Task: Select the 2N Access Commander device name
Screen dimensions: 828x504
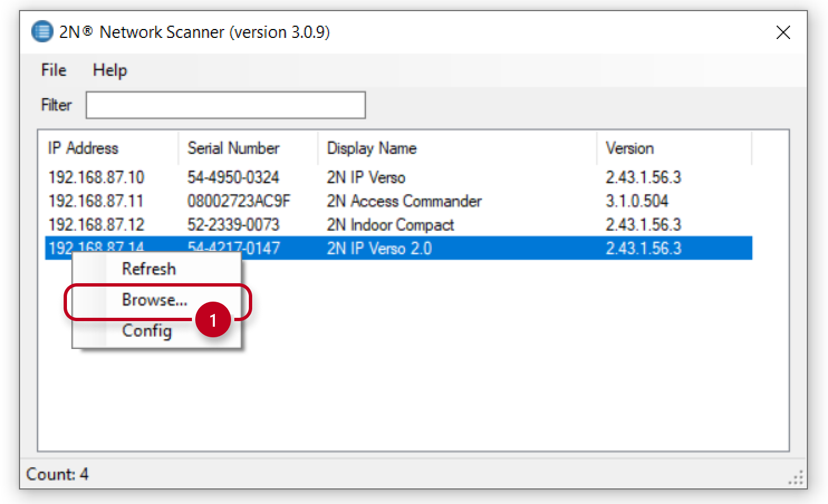Action: pyautogui.click(x=404, y=201)
